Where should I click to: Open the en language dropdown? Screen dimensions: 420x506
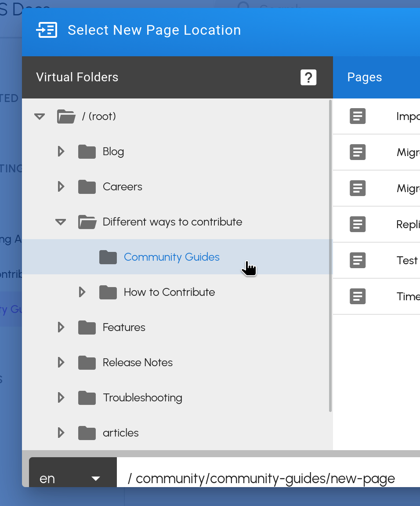tap(73, 472)
